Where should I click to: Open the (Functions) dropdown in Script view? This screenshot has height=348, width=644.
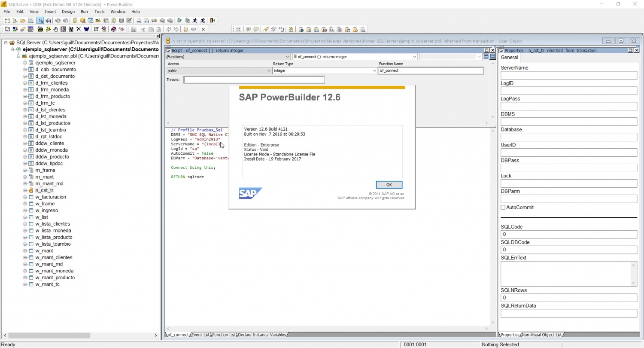[x=287, y=57]
